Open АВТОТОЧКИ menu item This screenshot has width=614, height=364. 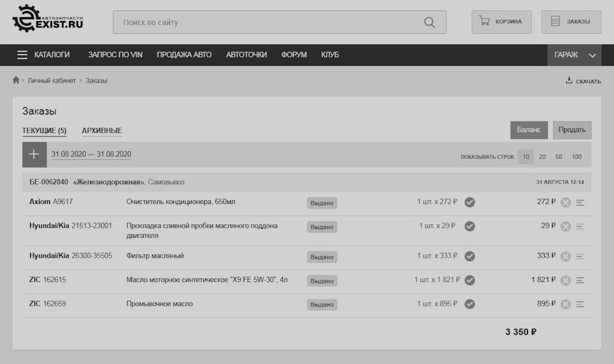point(246,55)
